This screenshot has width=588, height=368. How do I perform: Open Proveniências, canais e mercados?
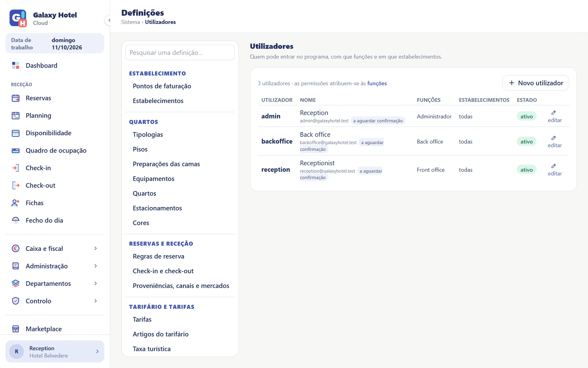point(181,286)
